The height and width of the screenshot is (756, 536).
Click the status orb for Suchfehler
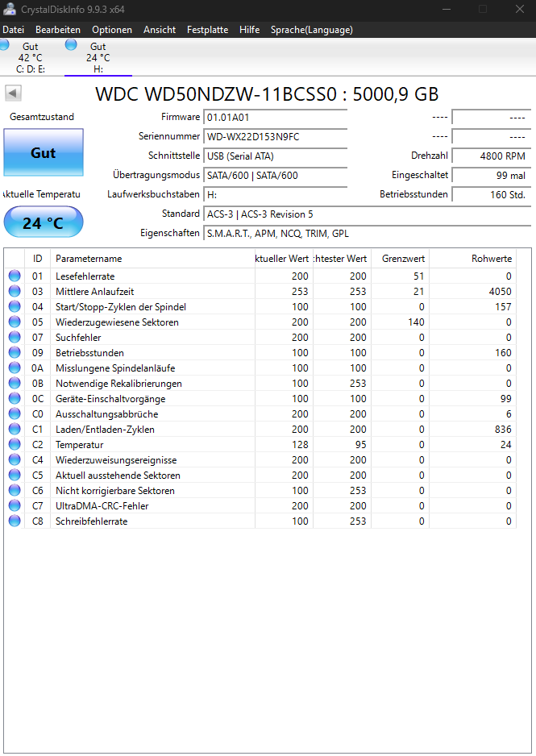(x=15, y=337)
